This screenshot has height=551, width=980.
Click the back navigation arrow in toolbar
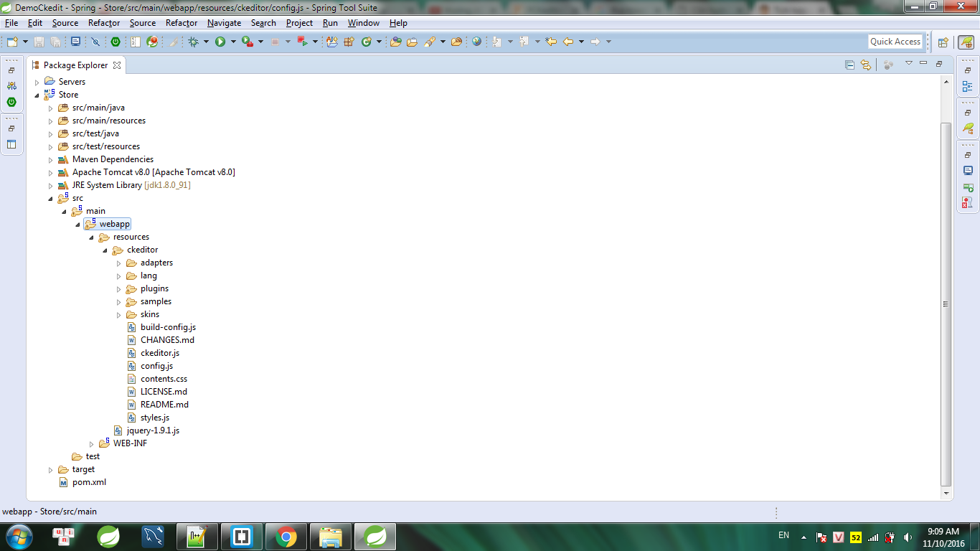568,42
